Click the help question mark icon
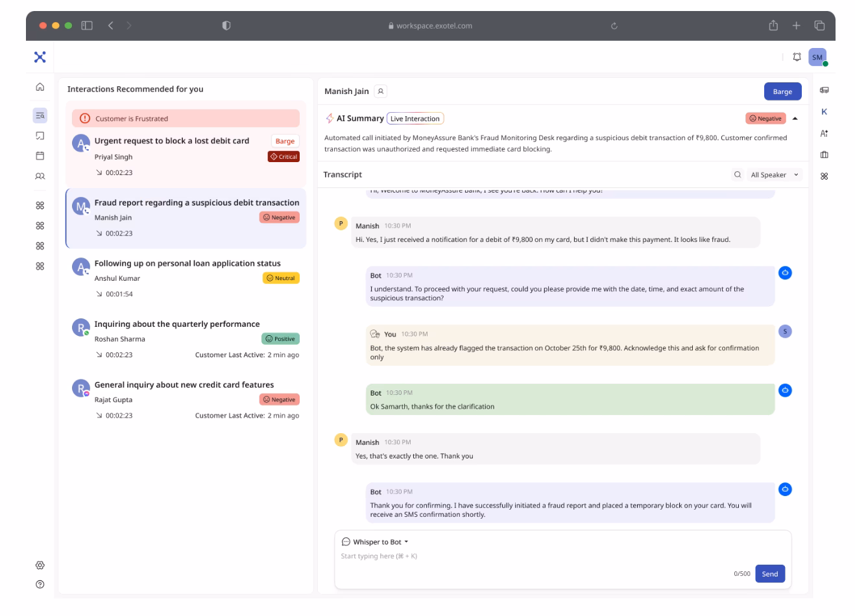 (x=40, y=584)
